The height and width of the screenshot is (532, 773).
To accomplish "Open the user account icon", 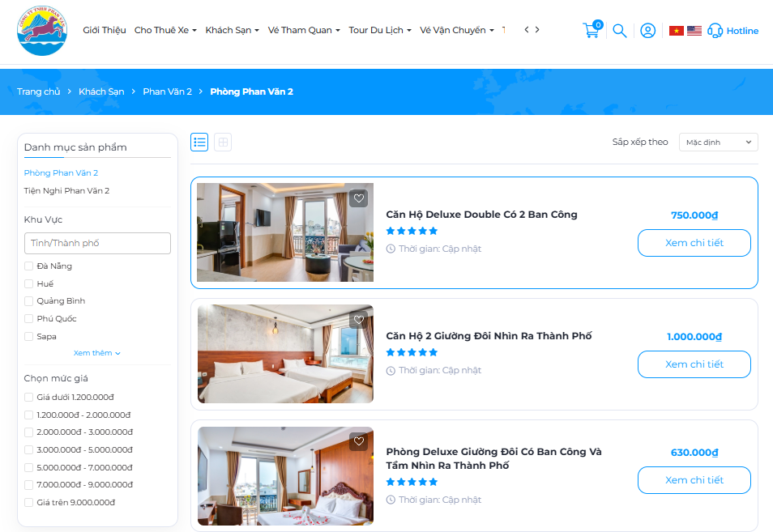I will [x=647, y=31].
